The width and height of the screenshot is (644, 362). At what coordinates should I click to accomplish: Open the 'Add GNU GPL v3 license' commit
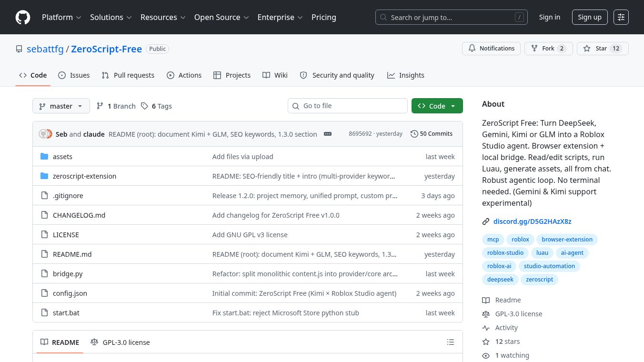250,235
